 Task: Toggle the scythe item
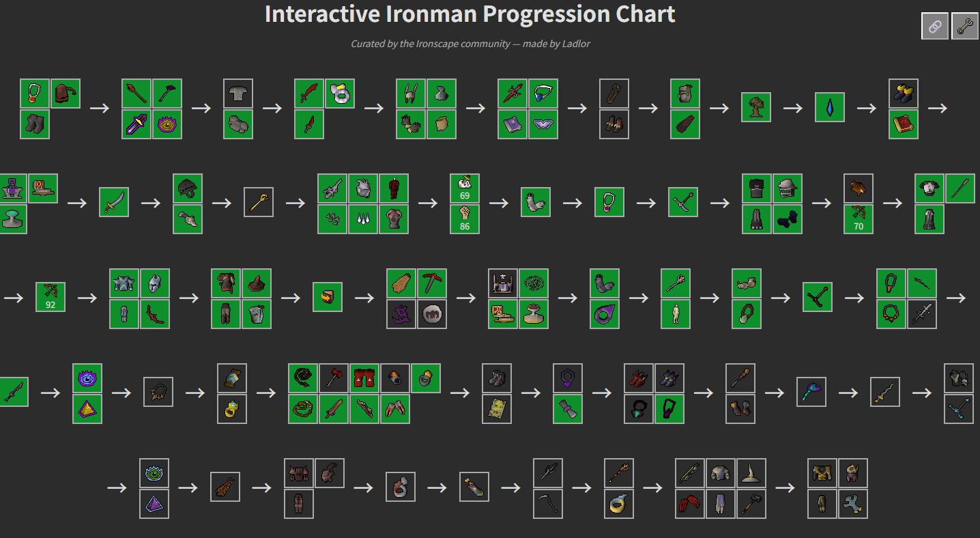pos(548,504)
